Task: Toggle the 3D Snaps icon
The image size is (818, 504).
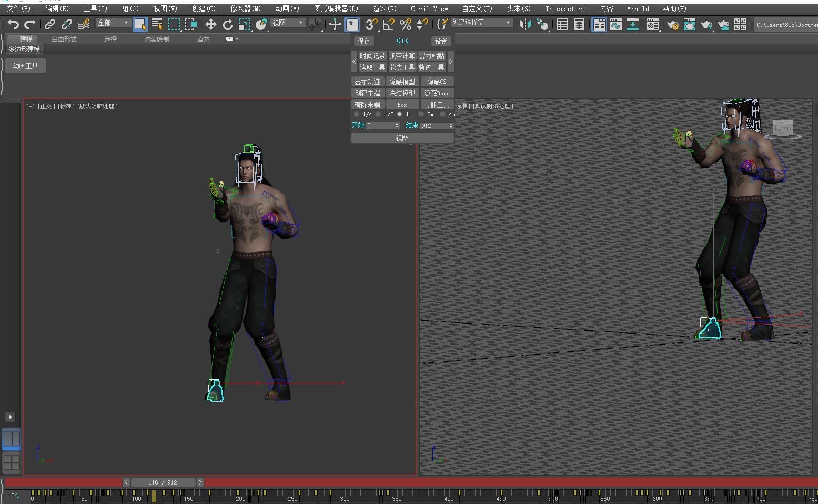Action: (372, 24)
